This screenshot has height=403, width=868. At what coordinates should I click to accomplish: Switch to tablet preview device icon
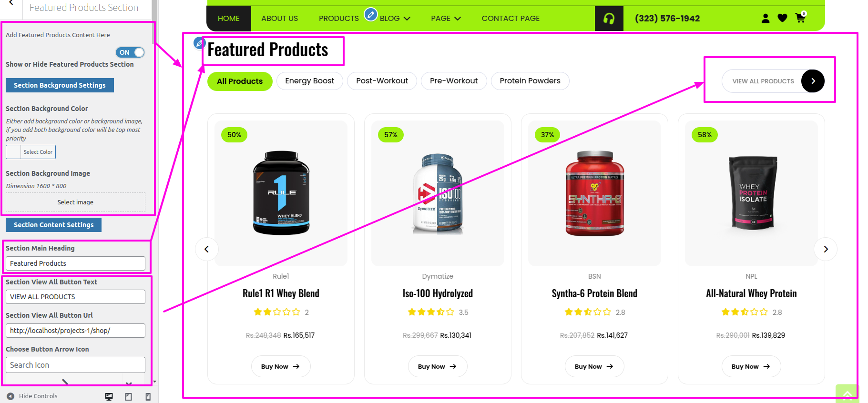[128, 396]
